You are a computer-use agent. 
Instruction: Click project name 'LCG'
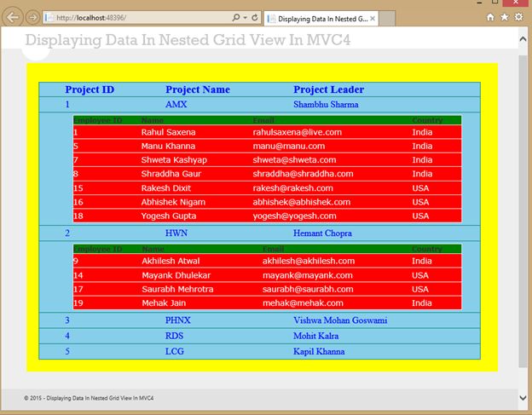[175, 351]
